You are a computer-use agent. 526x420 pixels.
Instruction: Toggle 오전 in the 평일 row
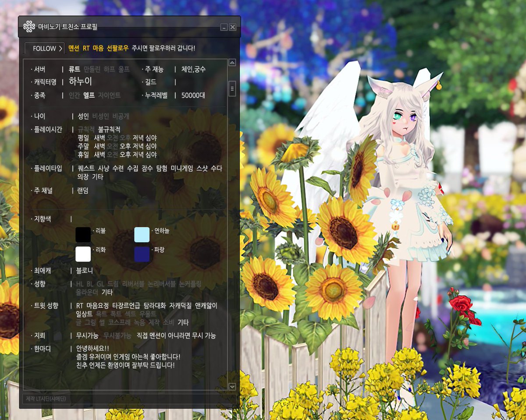tap(113, 138)
